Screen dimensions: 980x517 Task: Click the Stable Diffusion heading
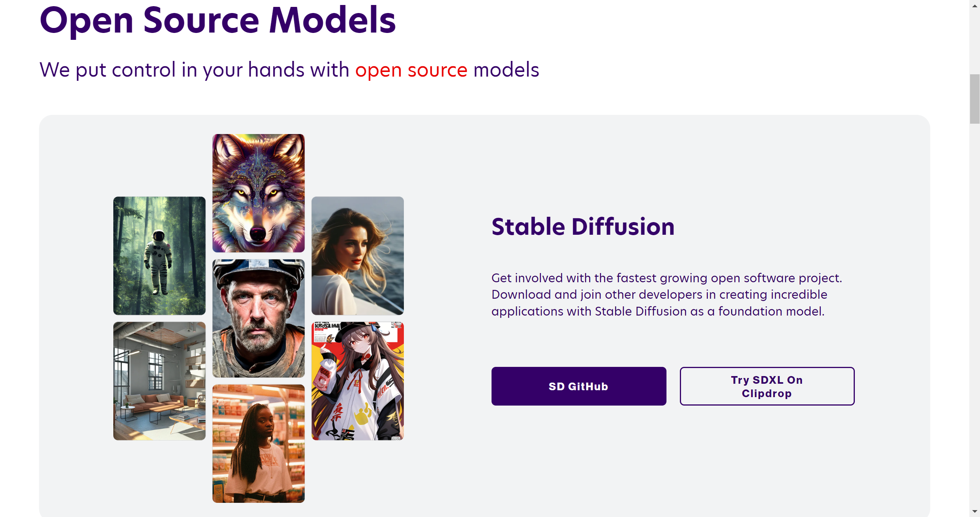click(x=583, y=226)
